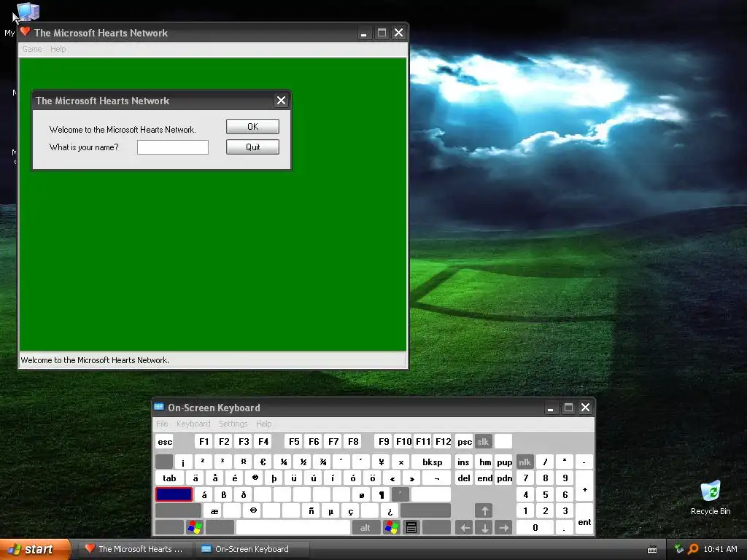Click the right guillemet » key
This screenshot has width=747, height=560.
(411, 478)
